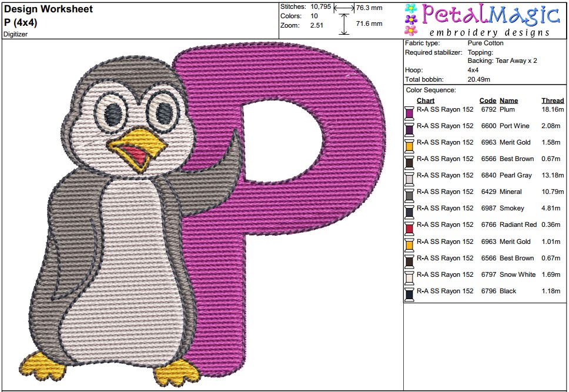
Task: Click the Radiant Red thread spool icon
Action: click(x=409, y=228)
